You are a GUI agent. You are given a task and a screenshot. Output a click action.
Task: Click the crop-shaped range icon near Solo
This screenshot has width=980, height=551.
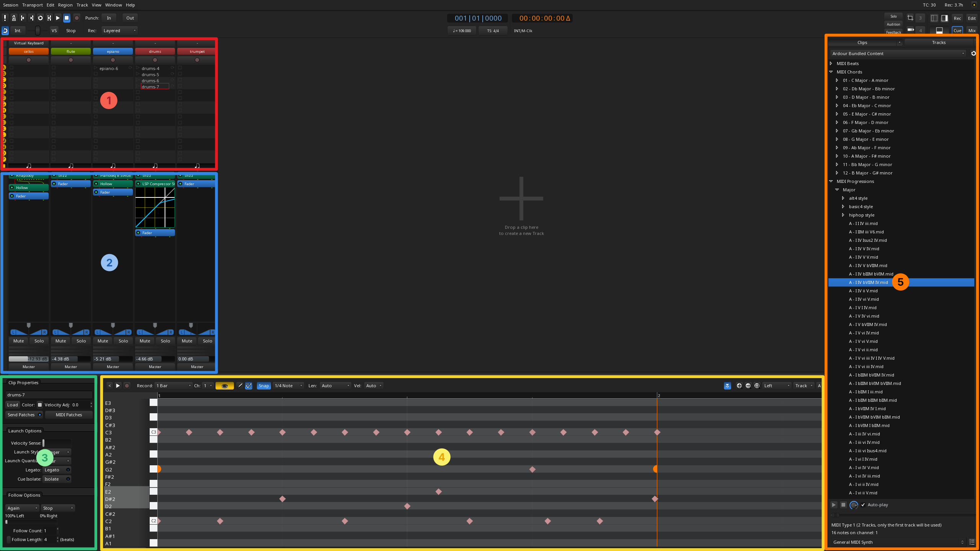click(910, 18)
